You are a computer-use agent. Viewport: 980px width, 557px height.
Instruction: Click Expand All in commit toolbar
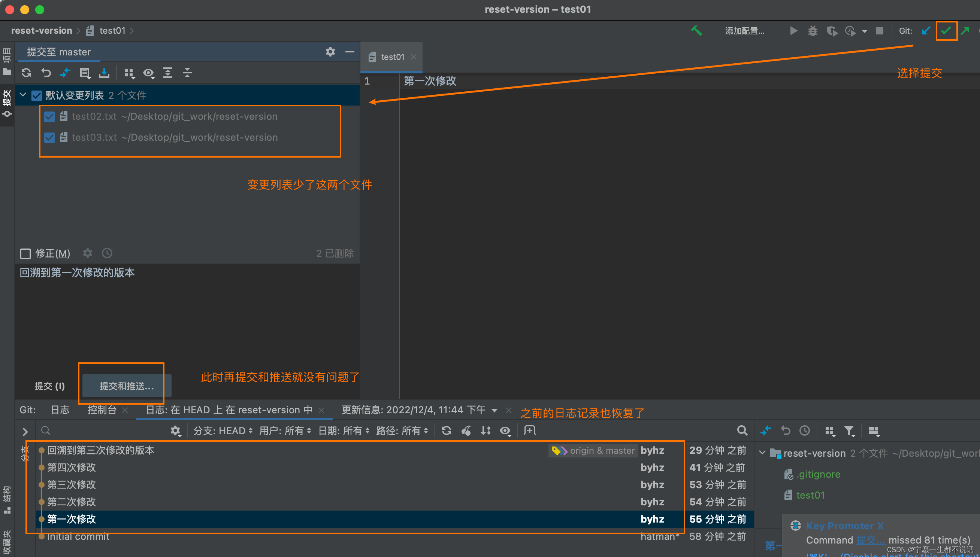[x=168, y=72]
